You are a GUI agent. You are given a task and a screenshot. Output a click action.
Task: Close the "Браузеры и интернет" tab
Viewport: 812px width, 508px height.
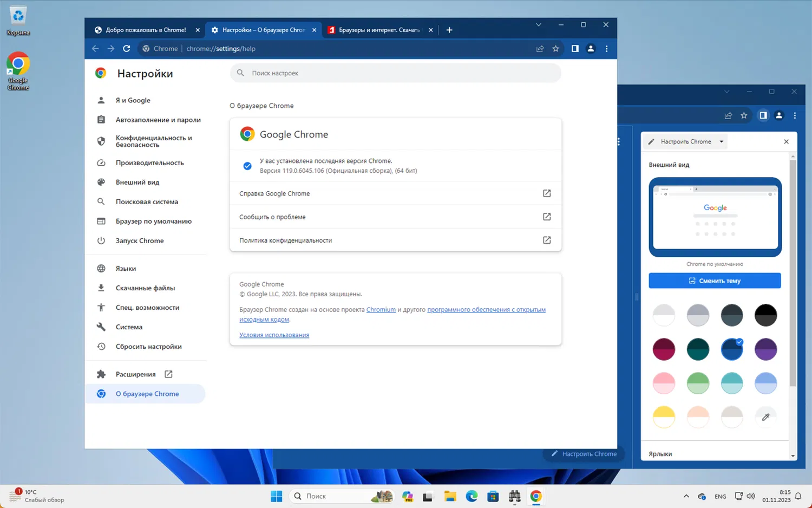coord(431,30)
